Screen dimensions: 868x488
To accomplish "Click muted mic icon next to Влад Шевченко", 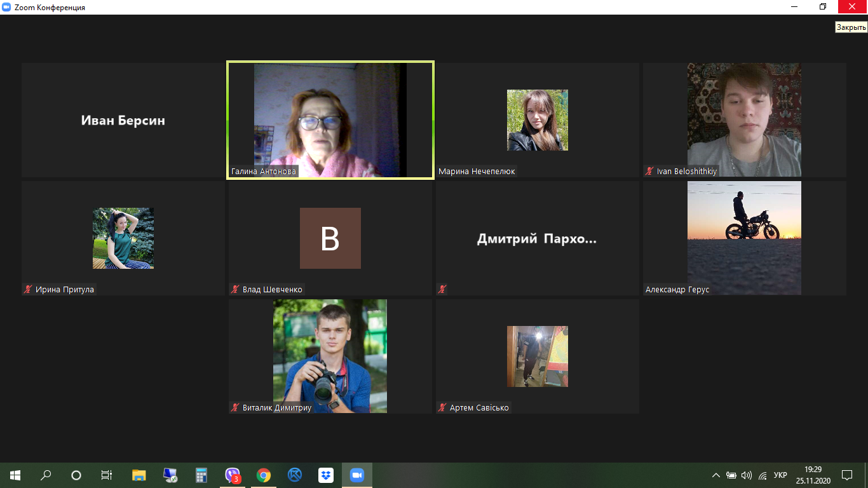I will point(235,290).
